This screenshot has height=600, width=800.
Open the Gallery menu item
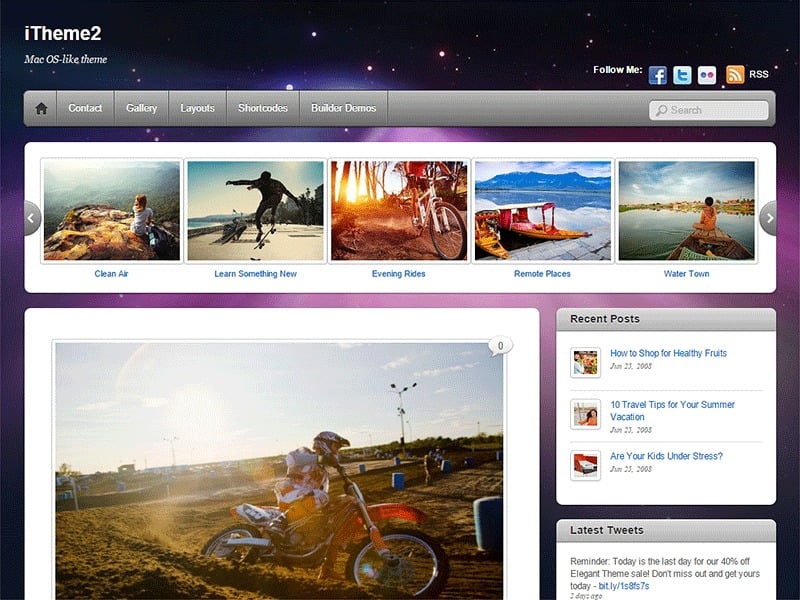pos(141,108)
